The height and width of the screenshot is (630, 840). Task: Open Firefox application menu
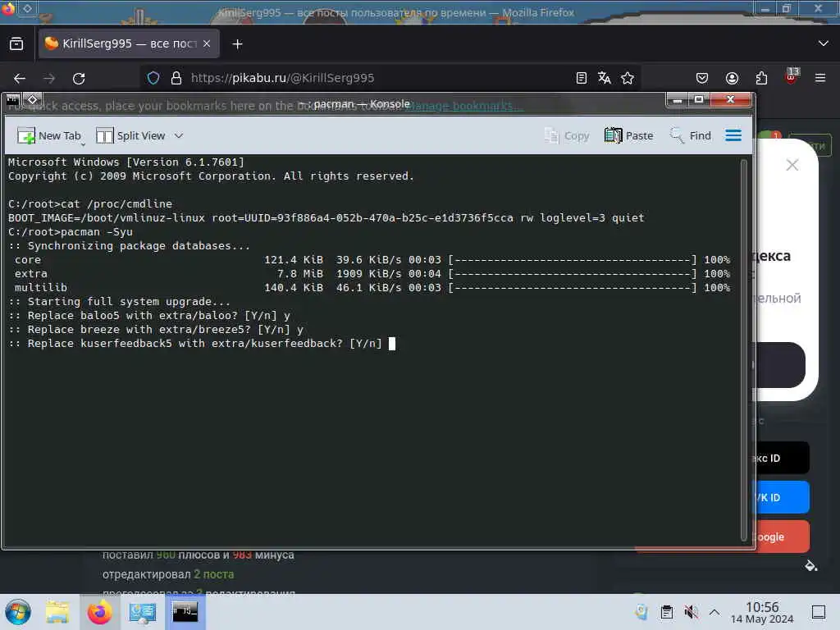(820, 78)
